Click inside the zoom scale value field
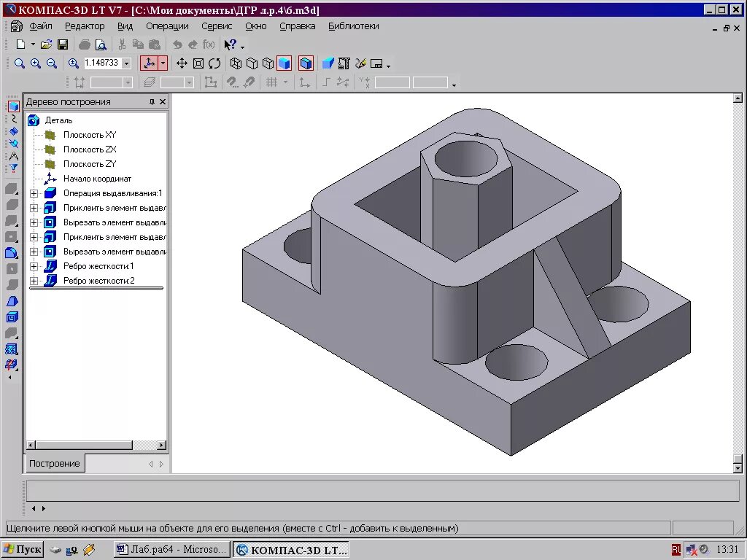Image resolution: width=747 pixels, height=560 pixels. pyautogui.click(x=102, y=63)
